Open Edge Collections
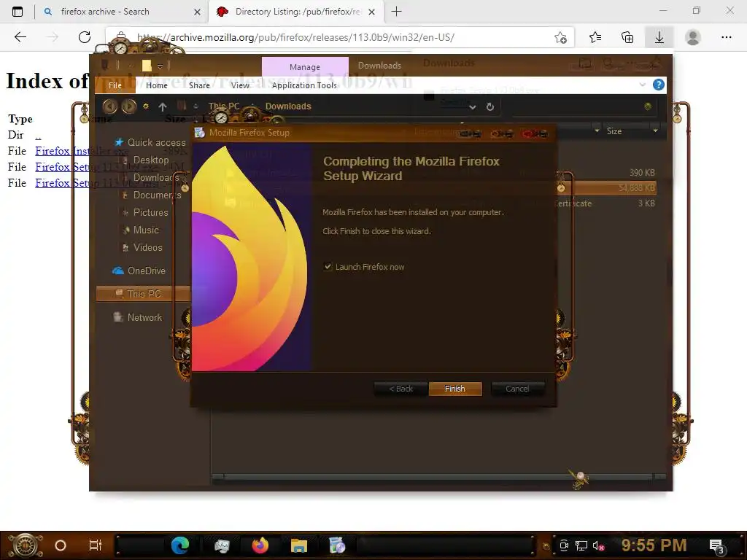 (x=627, y=37)
